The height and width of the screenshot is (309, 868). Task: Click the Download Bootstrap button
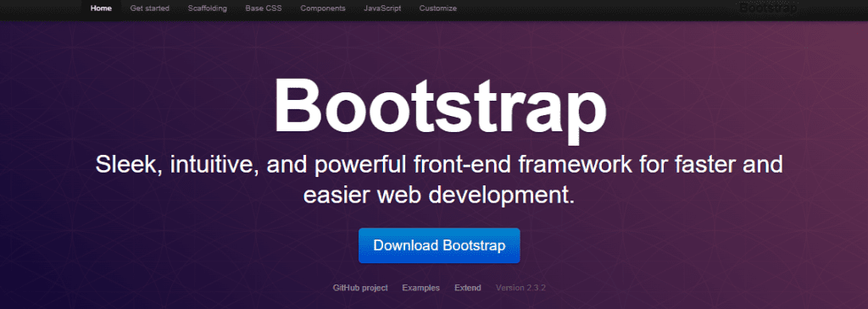[439, 246]
